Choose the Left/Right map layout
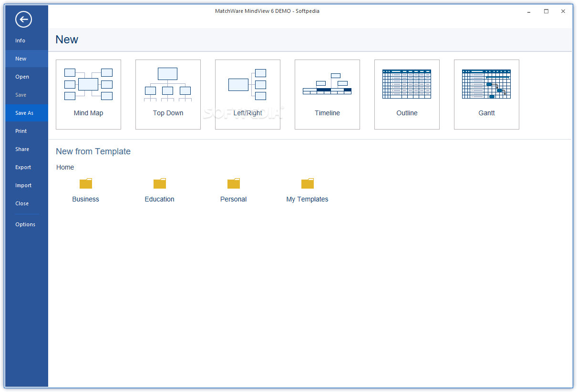 (x=247, y=94)
